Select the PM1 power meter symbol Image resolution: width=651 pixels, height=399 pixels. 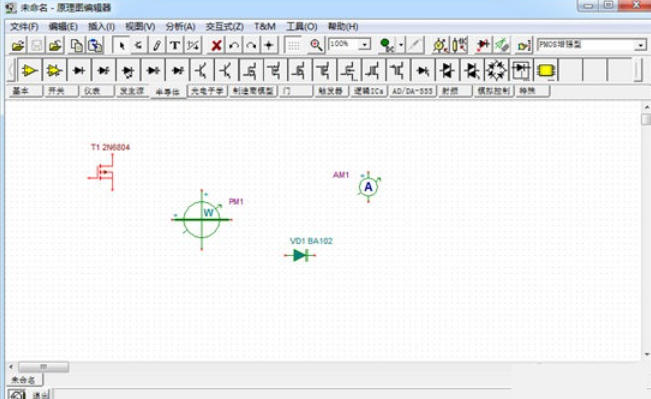pyautogui.click(x=202, y=220)
